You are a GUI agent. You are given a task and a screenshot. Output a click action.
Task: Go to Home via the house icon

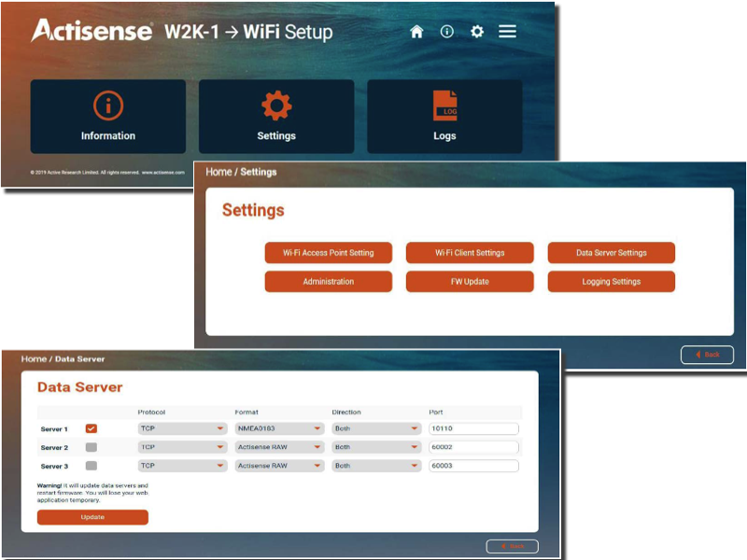point(416,32)
